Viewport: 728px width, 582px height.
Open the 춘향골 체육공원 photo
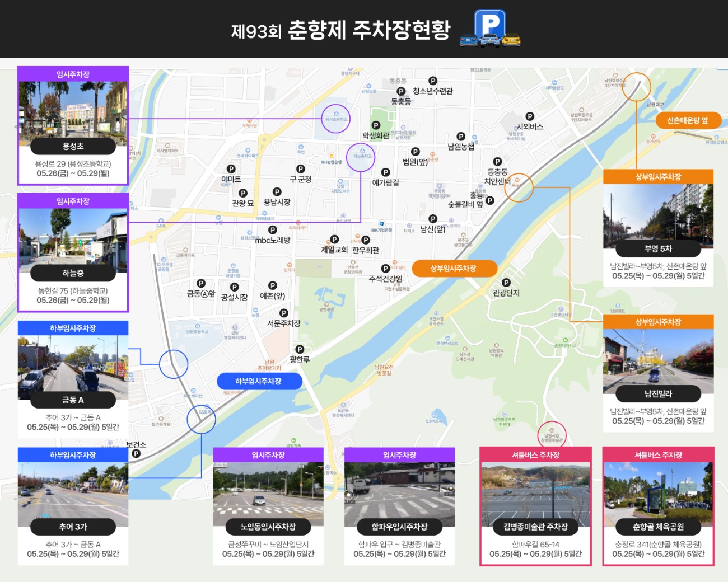(659, 494)
